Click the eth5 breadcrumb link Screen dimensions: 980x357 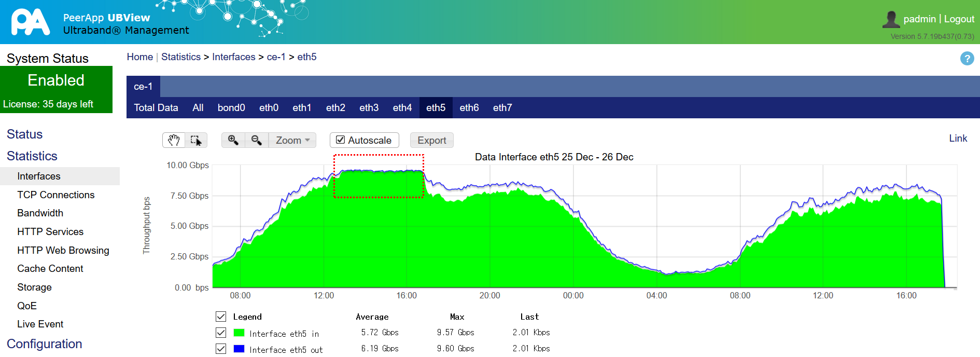coord(307,57)
